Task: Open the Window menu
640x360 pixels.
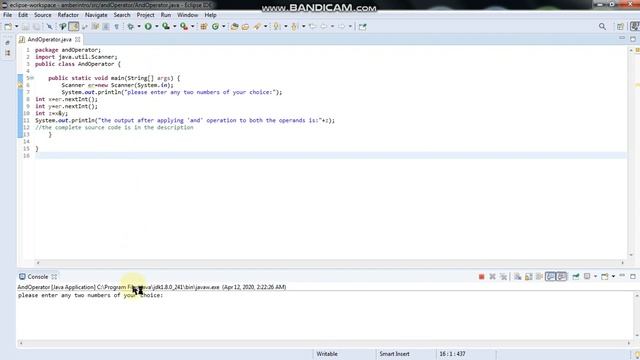Action: click(187, 15)
